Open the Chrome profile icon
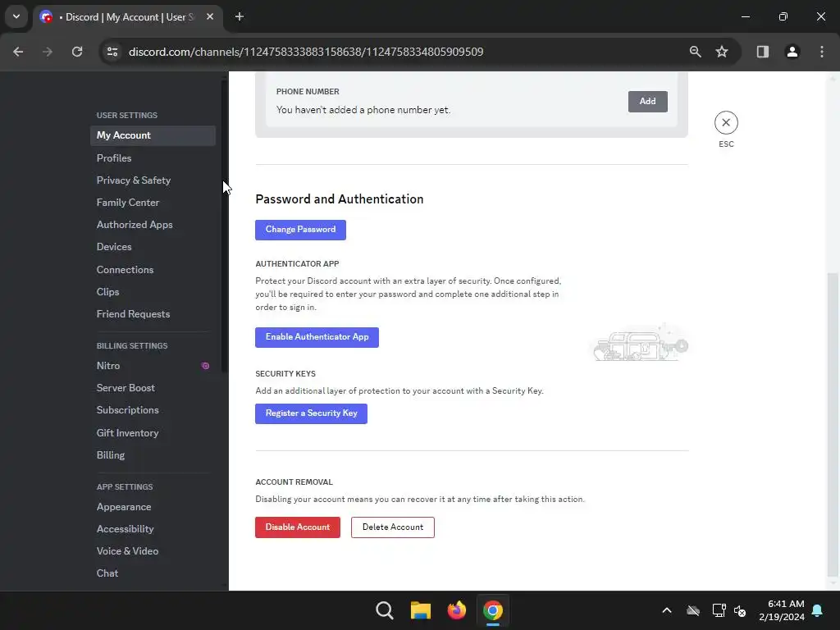 click(x=792, y=52)
